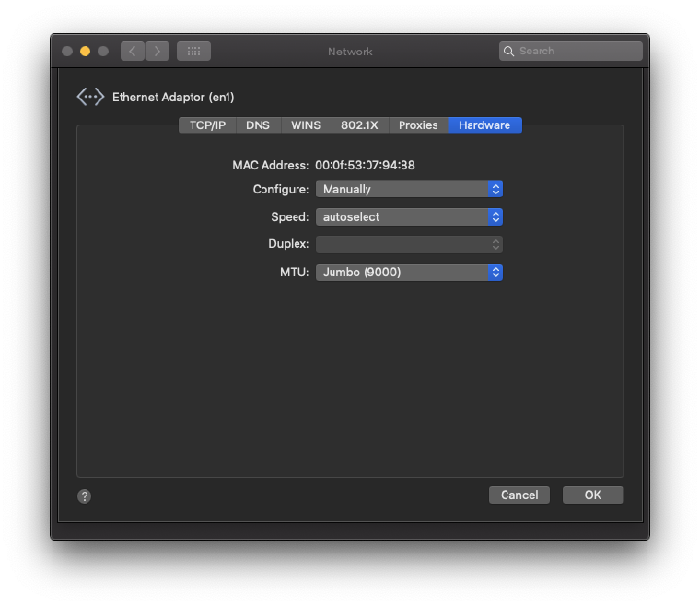700x606 pixels.
Task: Go to the 802.1X tab
Action: pyautogui.click(x=360, y=125)
